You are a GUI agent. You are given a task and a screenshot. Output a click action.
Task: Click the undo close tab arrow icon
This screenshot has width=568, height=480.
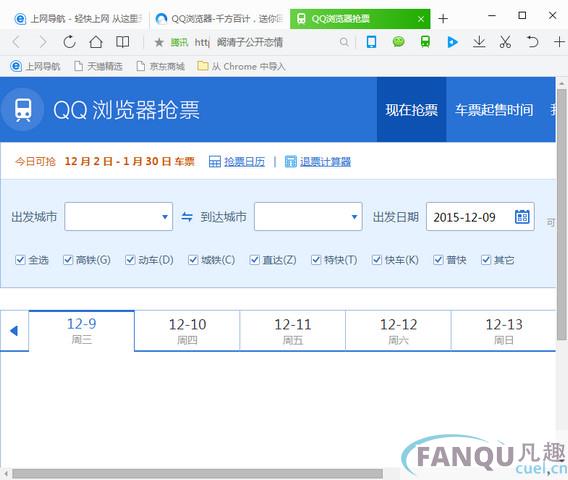pos(532,42)
